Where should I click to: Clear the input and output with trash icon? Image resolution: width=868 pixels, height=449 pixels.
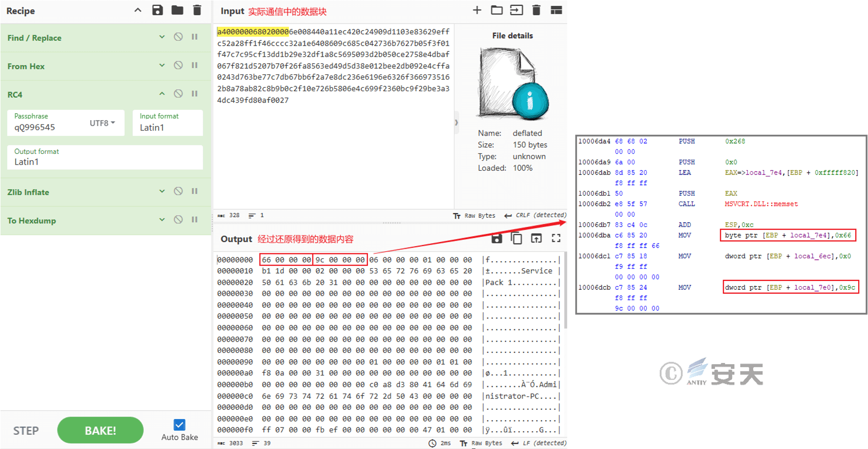(536, 10)
